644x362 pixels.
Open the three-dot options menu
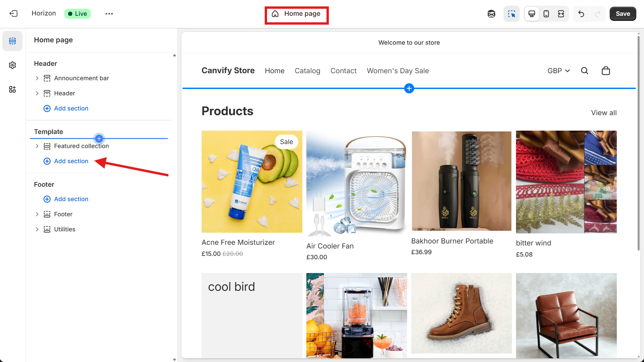109,14
